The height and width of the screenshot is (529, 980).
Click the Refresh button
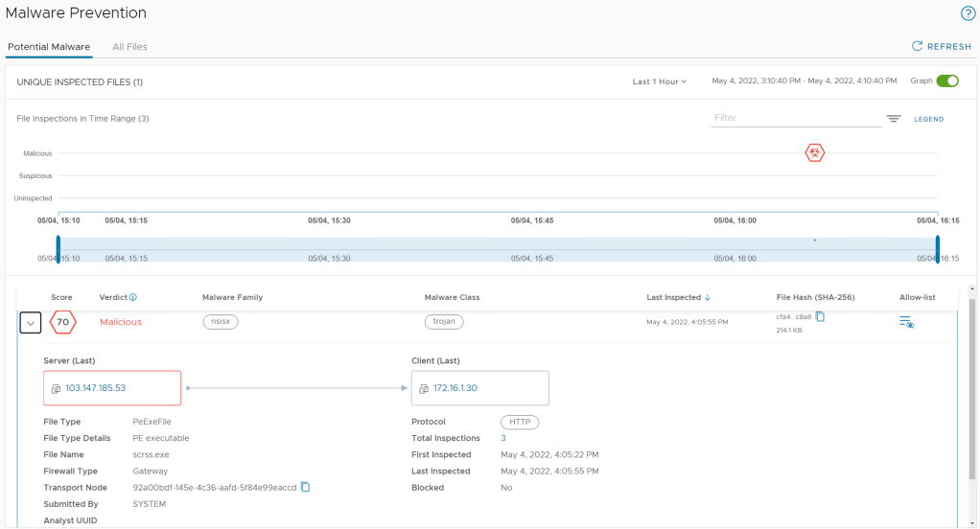tap(941, 46)
